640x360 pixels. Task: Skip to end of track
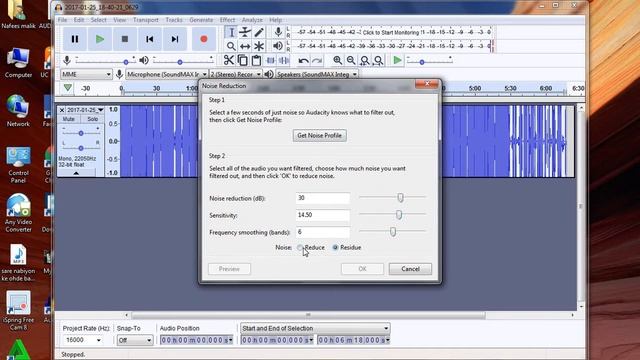click(175, 39)
